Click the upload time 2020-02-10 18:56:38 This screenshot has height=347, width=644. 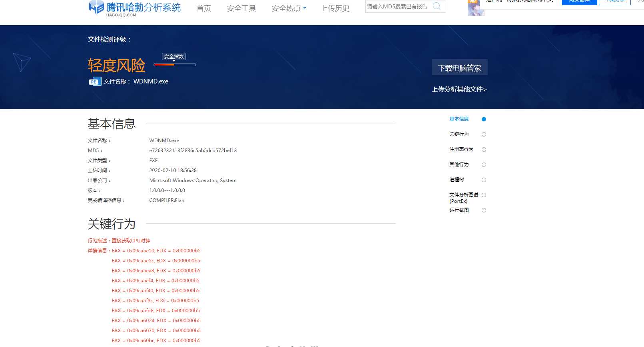point(173,171)
